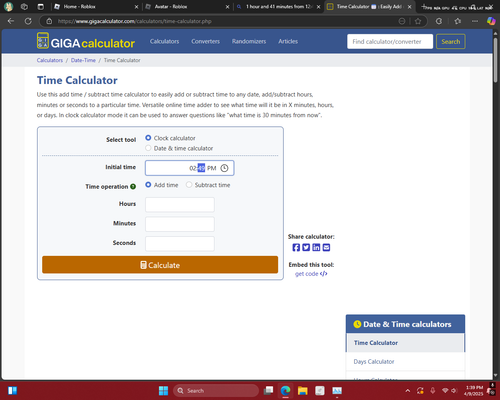Click the Search button in site header
The width and height of the screenshot is (500, 400).
tap(451, 42)
